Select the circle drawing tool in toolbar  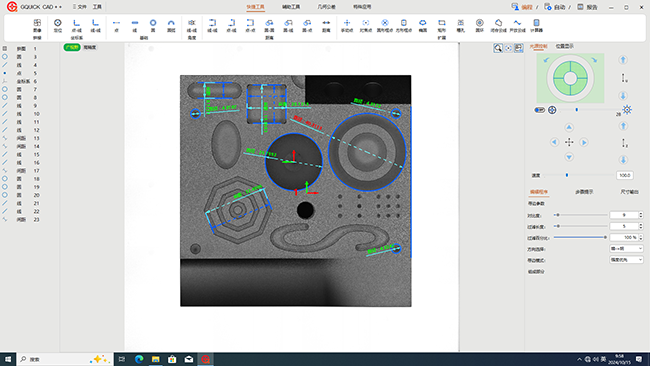tap(153, 25)
